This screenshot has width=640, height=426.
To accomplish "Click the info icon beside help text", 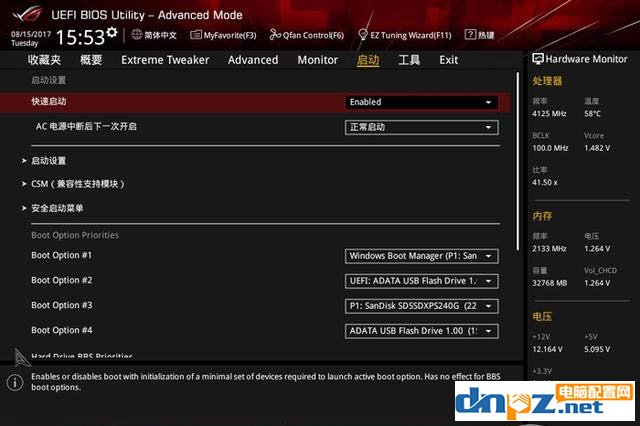I will tap(15, 382).
